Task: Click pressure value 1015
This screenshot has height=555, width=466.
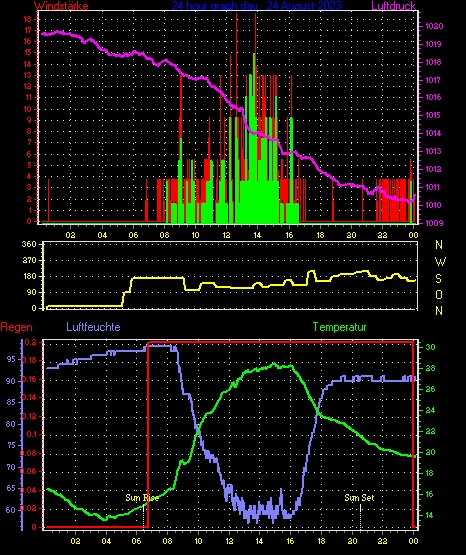Action: [433, 115]
